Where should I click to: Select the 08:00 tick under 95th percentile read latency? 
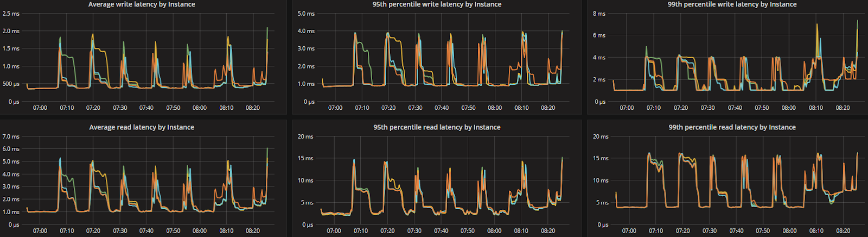(x=494, y=230)
